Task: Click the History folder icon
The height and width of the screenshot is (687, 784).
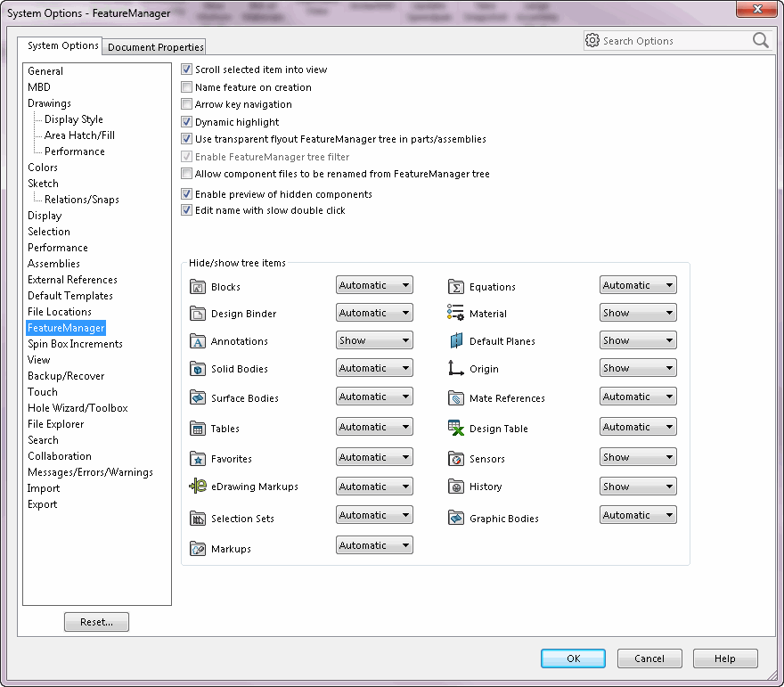Action: point(456,486)
